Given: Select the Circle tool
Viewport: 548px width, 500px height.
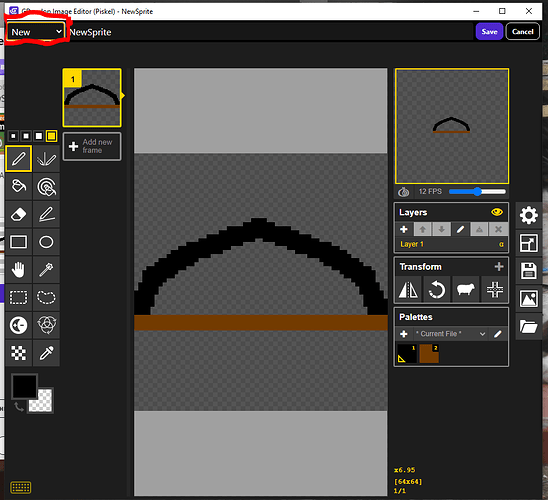Looking at the screenshot, I should click(46, 242).
